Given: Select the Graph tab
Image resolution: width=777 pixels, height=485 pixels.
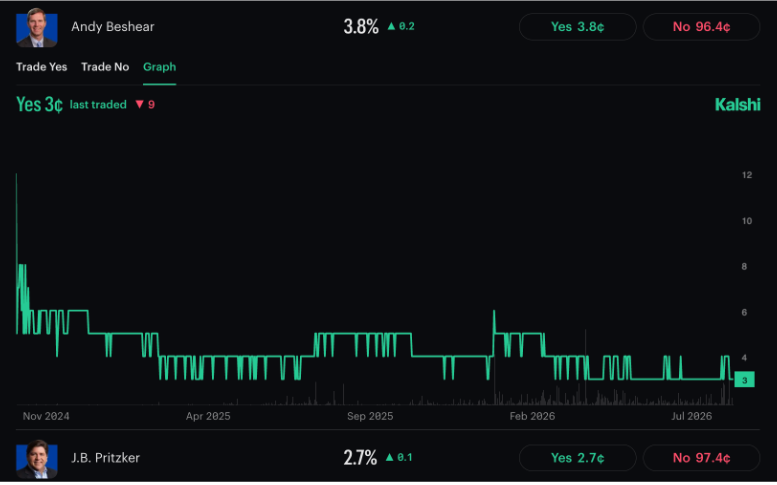Looking at the screenshot, I should 160,67.
